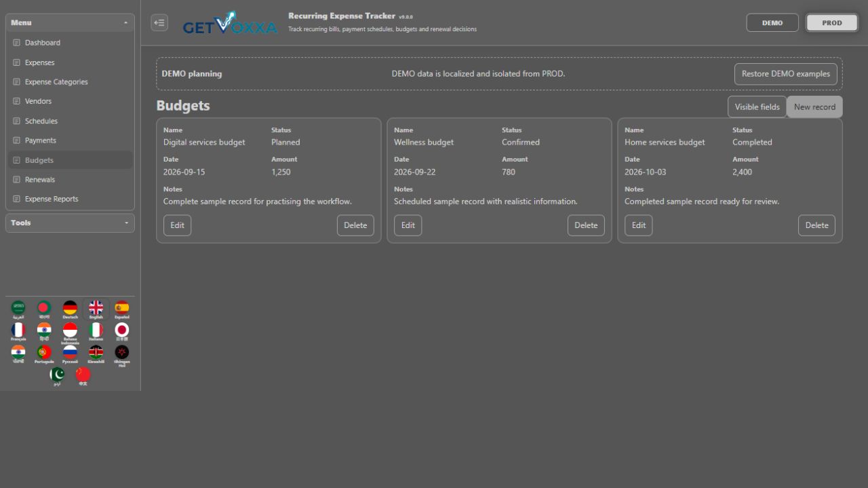The width and height of the screenshot is (868, 488).
Task: Restore DEMO examples
Action: [786, 74]
